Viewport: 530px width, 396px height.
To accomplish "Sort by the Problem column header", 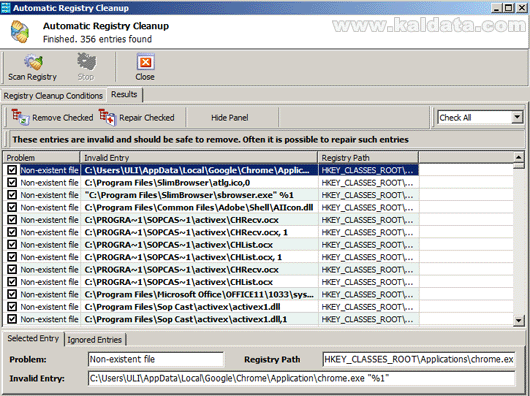I will coord(42,157).
